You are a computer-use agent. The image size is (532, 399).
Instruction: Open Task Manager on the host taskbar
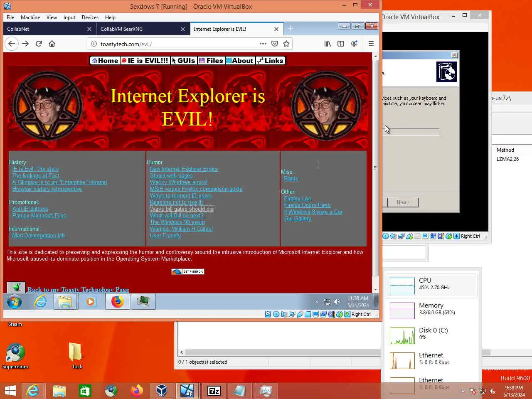265,391
